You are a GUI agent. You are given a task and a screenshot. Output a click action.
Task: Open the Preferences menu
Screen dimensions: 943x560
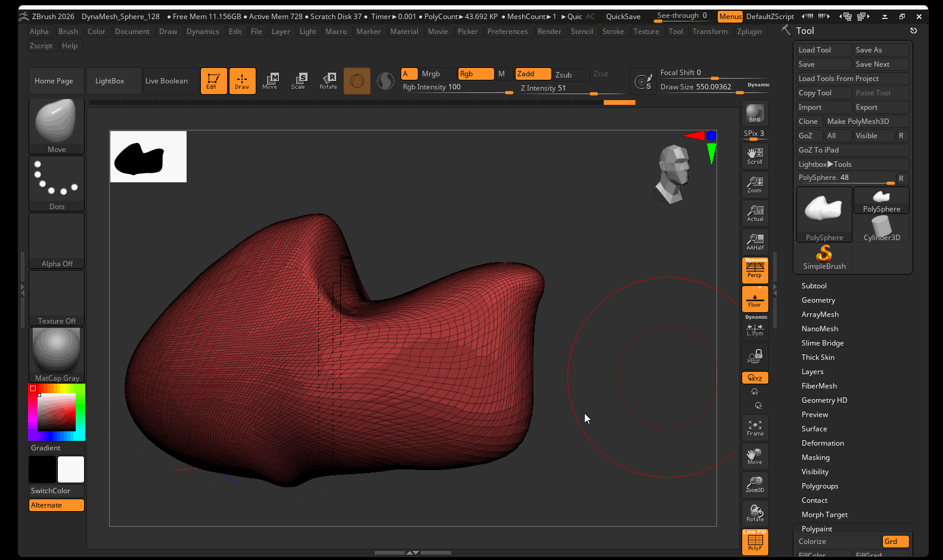tap(507, 32)
